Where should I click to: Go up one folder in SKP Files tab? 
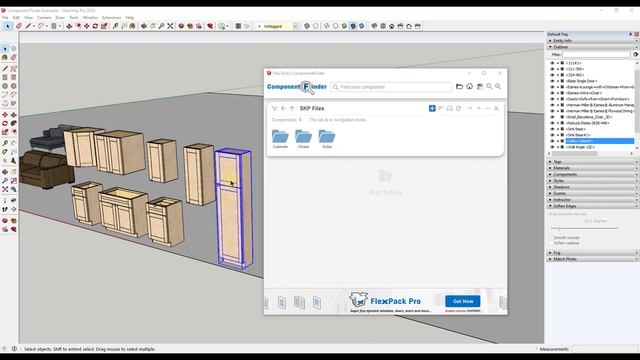pos(292,108)
